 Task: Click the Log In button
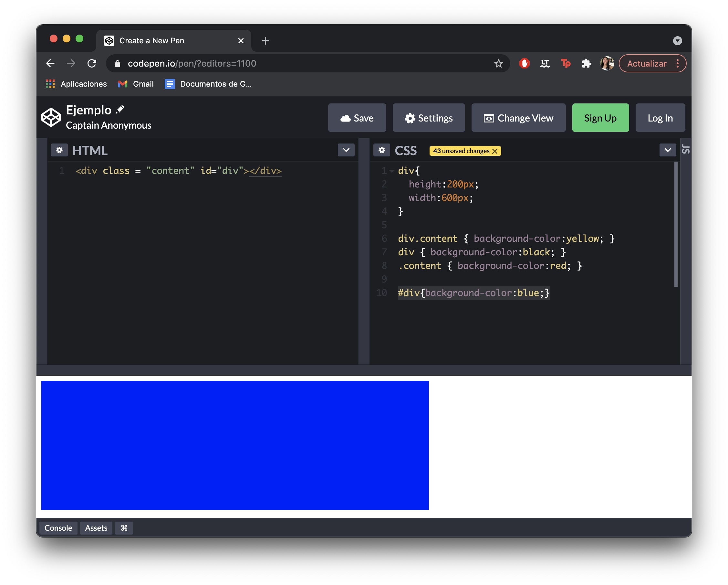pos(660,118)
